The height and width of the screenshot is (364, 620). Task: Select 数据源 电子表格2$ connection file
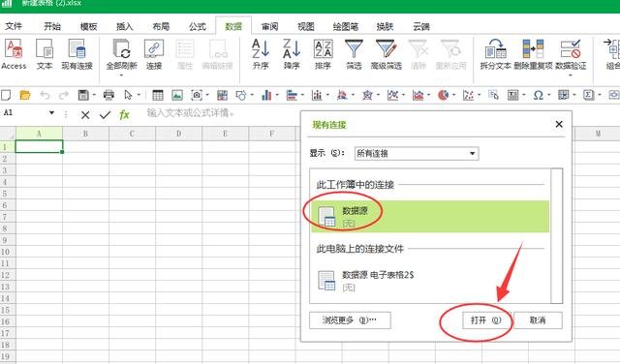430,280
